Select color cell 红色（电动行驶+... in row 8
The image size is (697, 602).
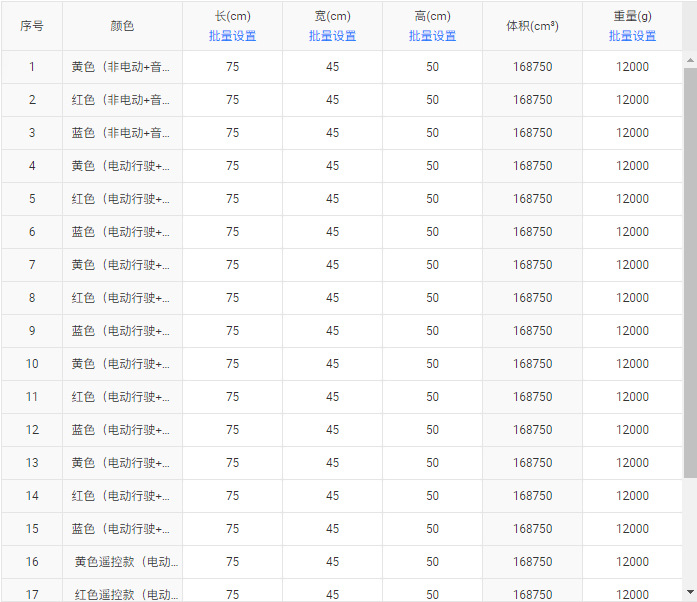[x=120, y=298]
